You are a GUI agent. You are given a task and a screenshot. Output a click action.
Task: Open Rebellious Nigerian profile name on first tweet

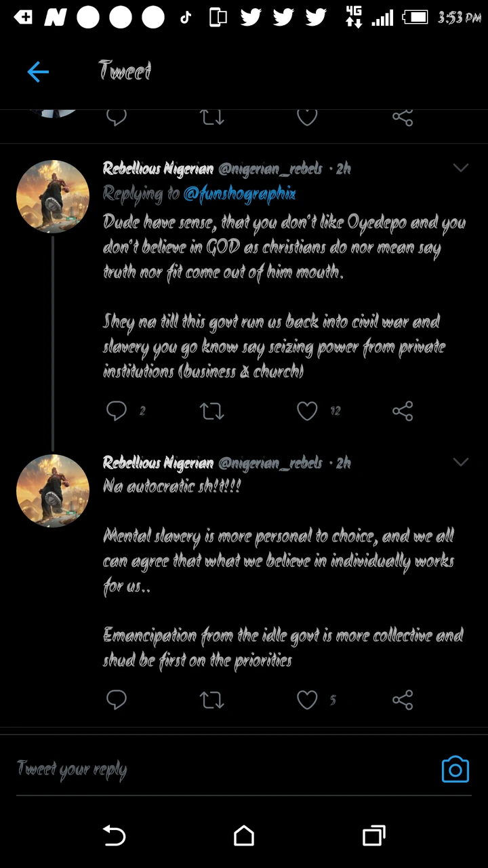coord(158,168)
